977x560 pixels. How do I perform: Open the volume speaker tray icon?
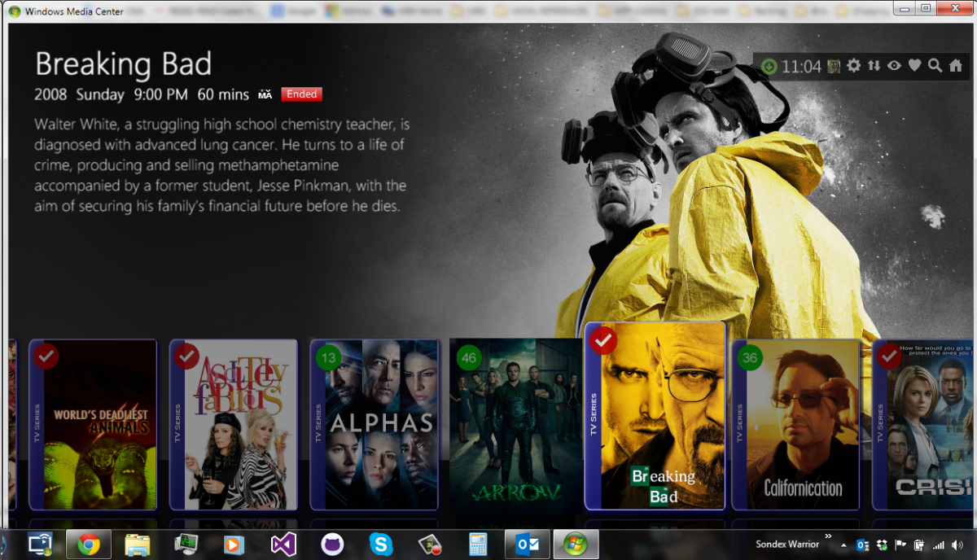957,545
